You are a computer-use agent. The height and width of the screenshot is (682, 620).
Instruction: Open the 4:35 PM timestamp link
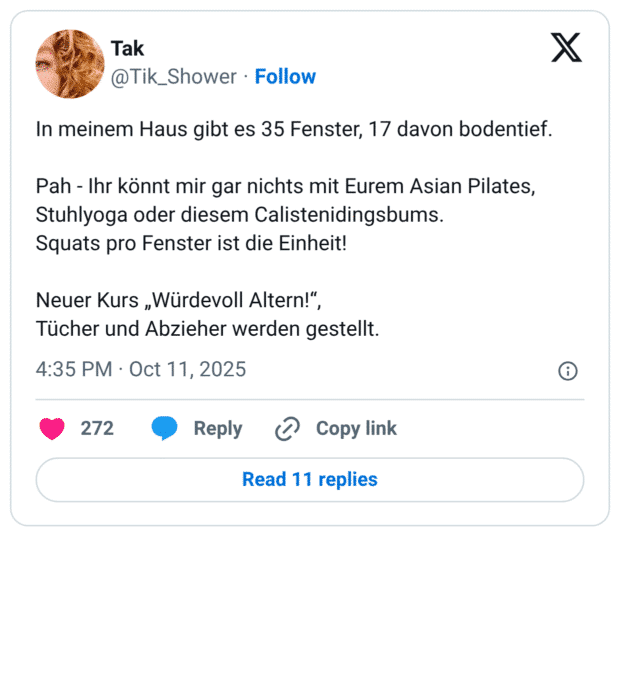tap(74, 370)
